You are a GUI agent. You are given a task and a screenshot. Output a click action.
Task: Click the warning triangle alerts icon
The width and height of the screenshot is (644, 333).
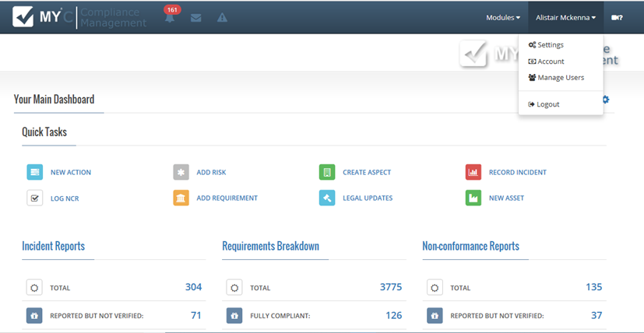pyautogui.click(x=222, y=18)
